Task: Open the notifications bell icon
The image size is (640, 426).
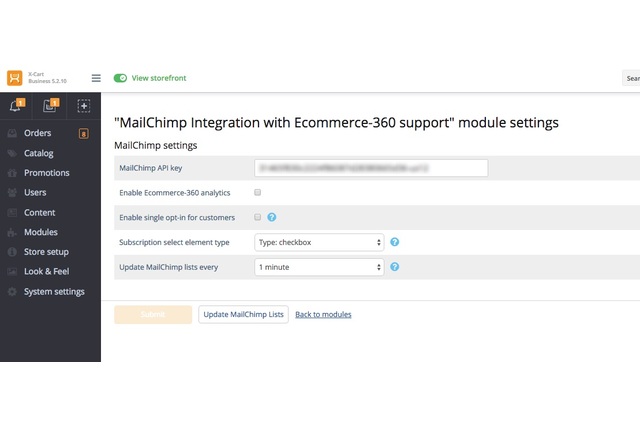Action: click(16, 106)
